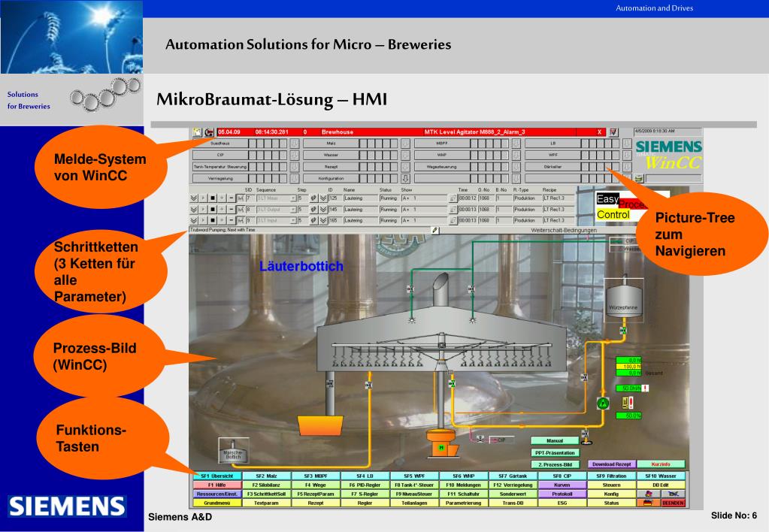Image resolution: width=769 pixels, height=532 pixels.
Task: Click the green H indicator on the motor
Action: pyautogui.click(x=441, y=448)
